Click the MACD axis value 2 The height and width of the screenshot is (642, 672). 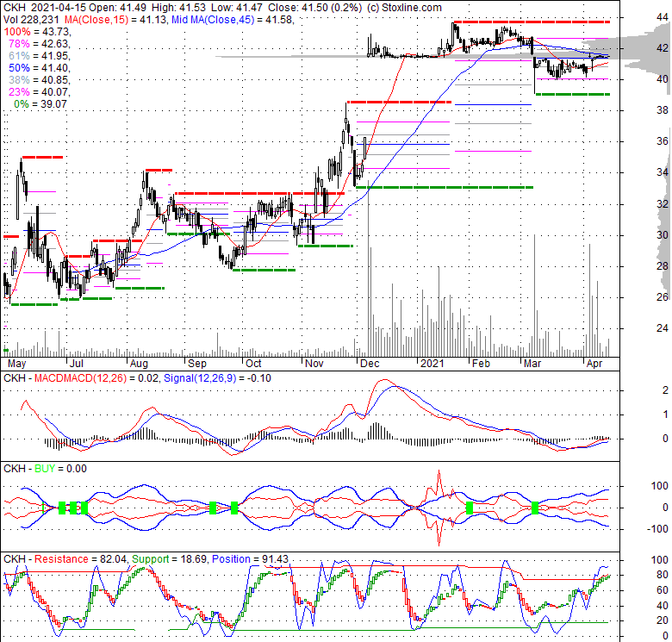pyautogui.click(x=665, y=390)
